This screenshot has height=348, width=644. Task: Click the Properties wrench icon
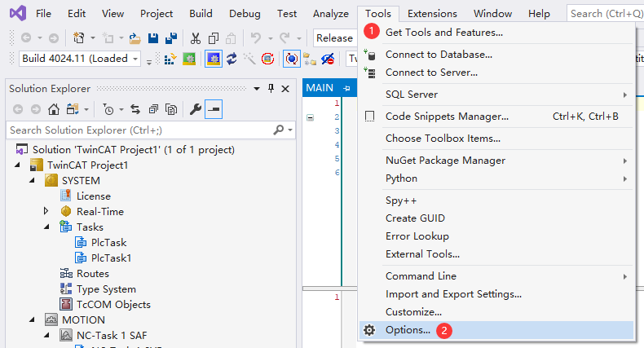click(196, 109)
